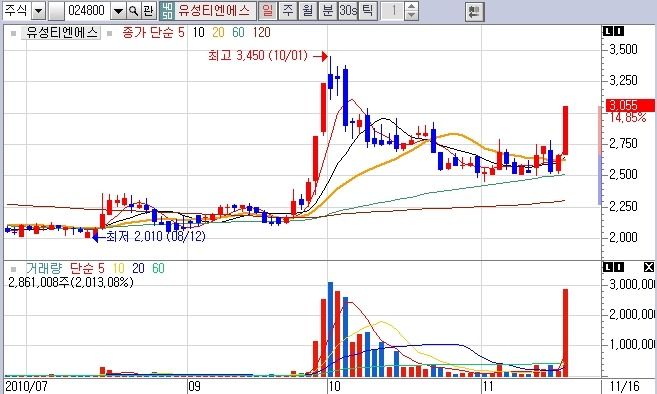The height and width of the screenshot is (394, 657).
Task: Select the 종가 단순 5 moving average label
Action: point(153,33)
